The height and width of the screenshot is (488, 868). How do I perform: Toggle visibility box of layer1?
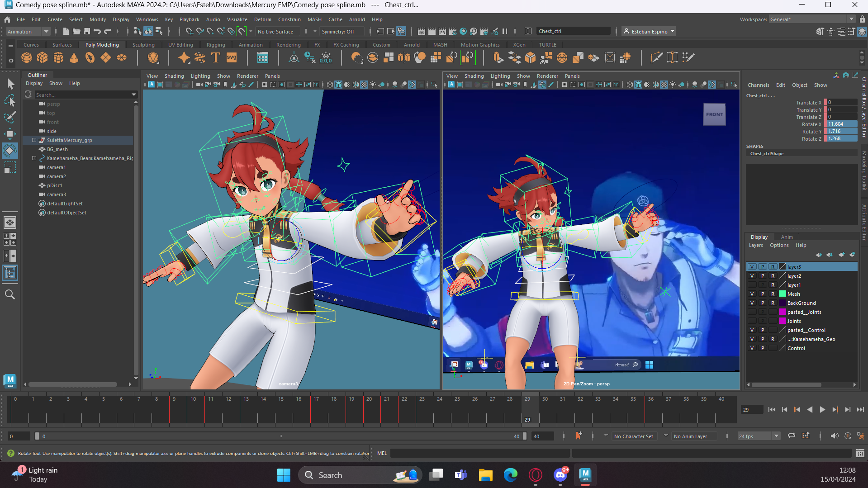coord(752,285)
